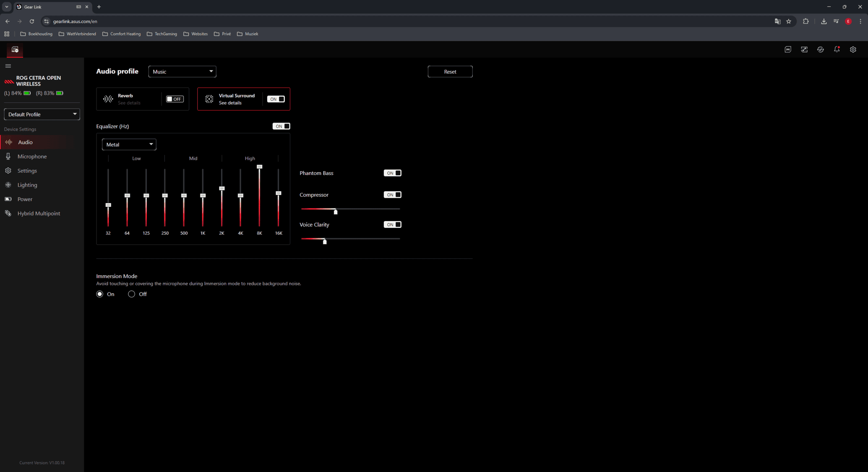The height and width of the screenshot is (472, 868).
Task: Collapse sidebar with hamburger menu icon
Action: tap(8, 66)
